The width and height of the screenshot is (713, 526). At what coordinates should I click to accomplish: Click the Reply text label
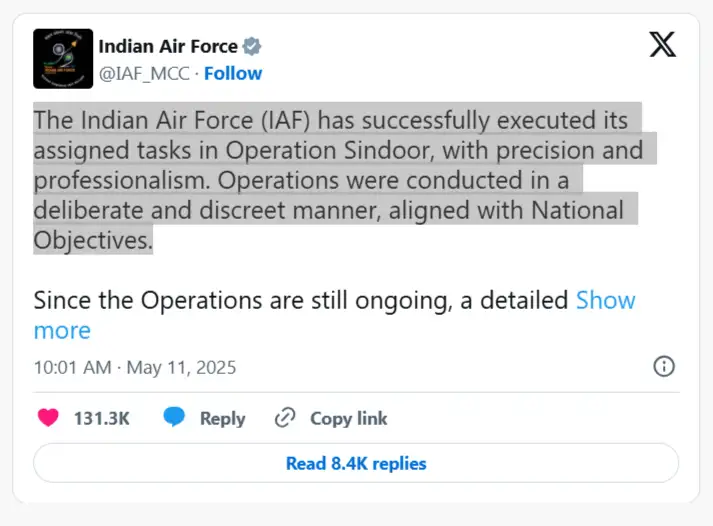(222, 418)
